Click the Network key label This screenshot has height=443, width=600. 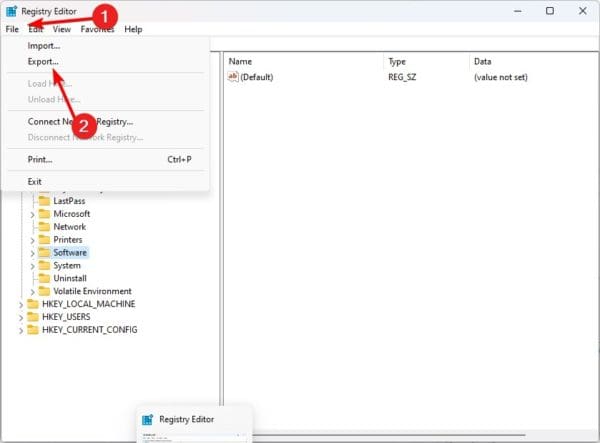[70, 227]
